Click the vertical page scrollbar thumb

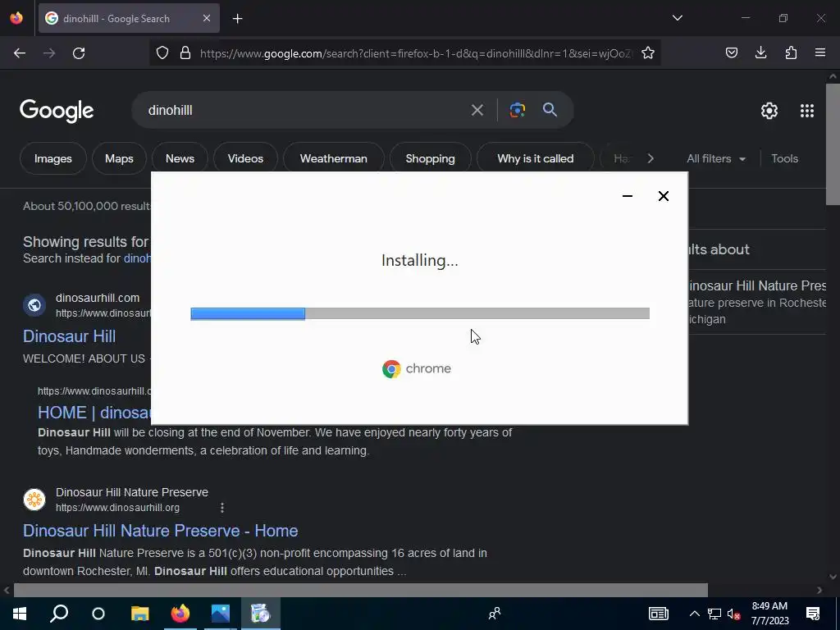[x=833, y=144]
